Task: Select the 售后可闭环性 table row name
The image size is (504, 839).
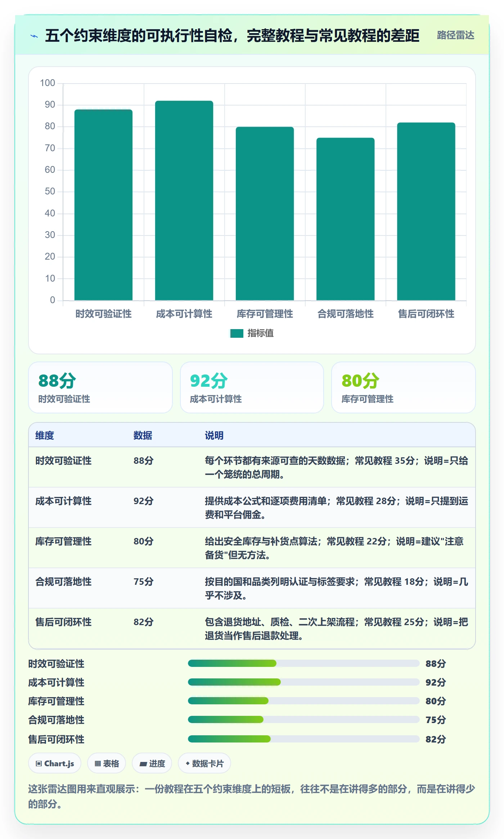Action: pyautogui.click(x=63, y=622)
